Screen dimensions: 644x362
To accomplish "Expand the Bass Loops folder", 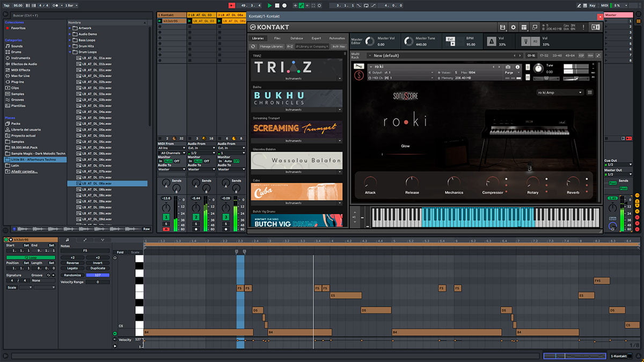I will point(70,40).
